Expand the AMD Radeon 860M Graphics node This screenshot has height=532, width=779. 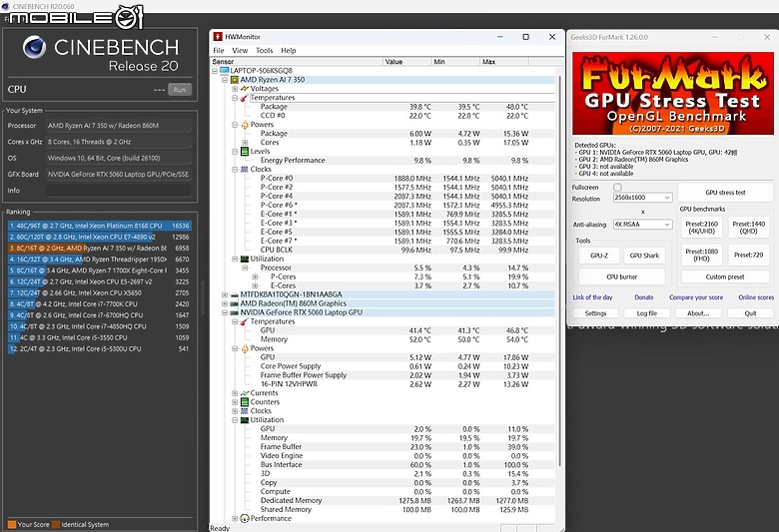[225, 303]
